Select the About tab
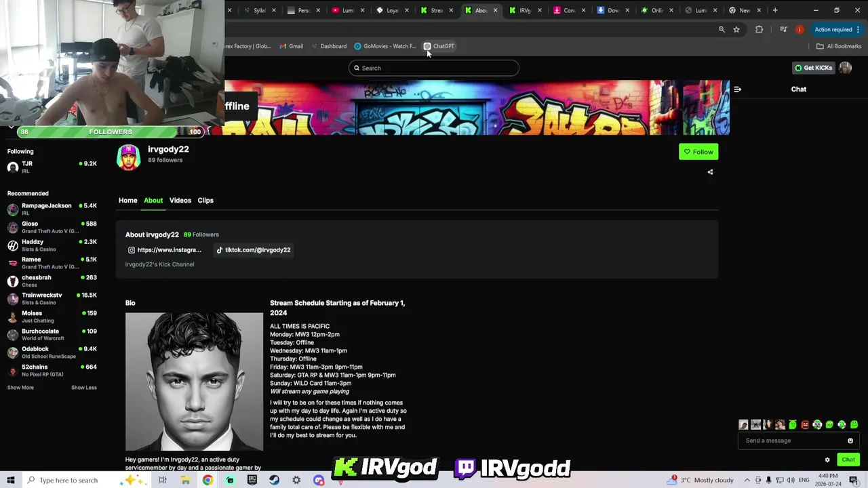The width and height of the screenshot is (868, 488). (x=153, y=201)
